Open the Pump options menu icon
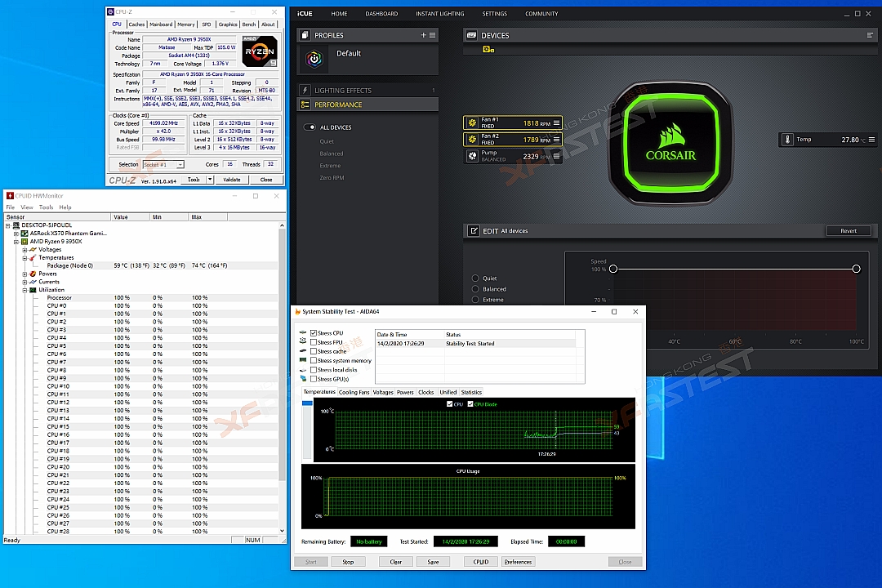This screenshot has height=588, width=882. click(556, 156)
